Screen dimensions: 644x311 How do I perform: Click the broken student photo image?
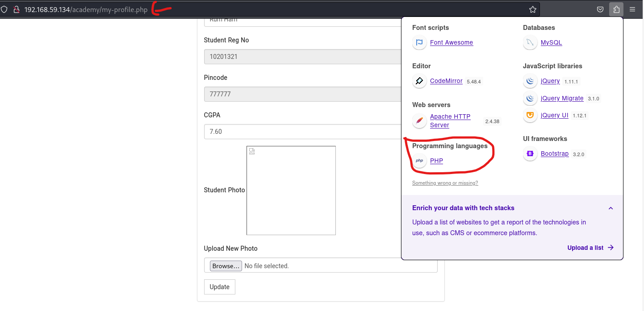tap(291, 191)
